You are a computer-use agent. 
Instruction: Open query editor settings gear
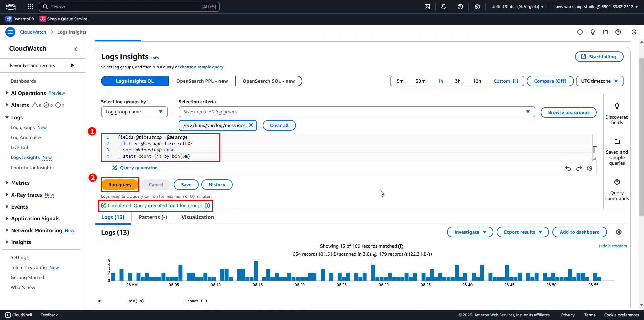click(590, 169)
